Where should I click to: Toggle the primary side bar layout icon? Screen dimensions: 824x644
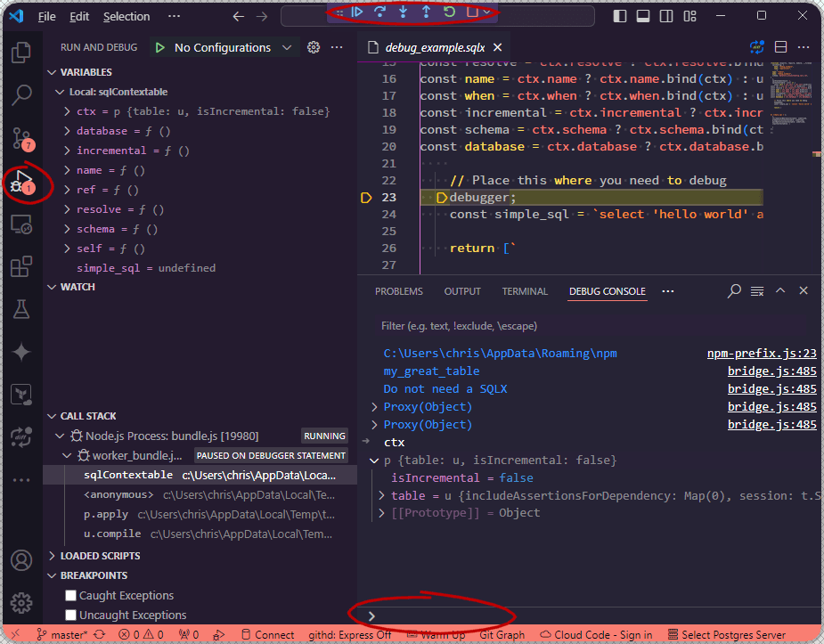(x=620, y=16)
